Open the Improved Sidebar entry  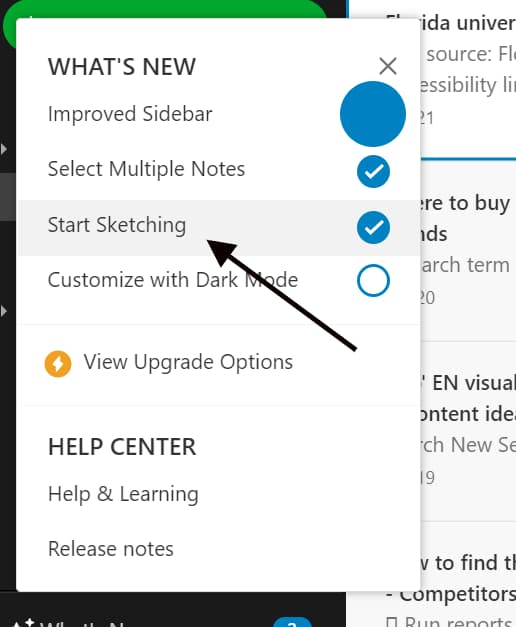pos(130,114)
